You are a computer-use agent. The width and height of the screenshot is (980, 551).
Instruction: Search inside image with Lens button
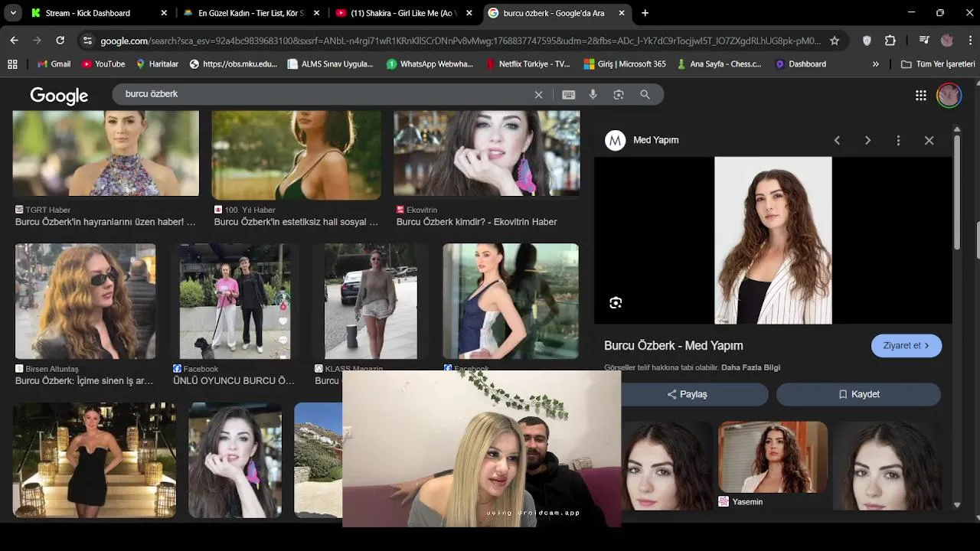click(x=616, y=303)
